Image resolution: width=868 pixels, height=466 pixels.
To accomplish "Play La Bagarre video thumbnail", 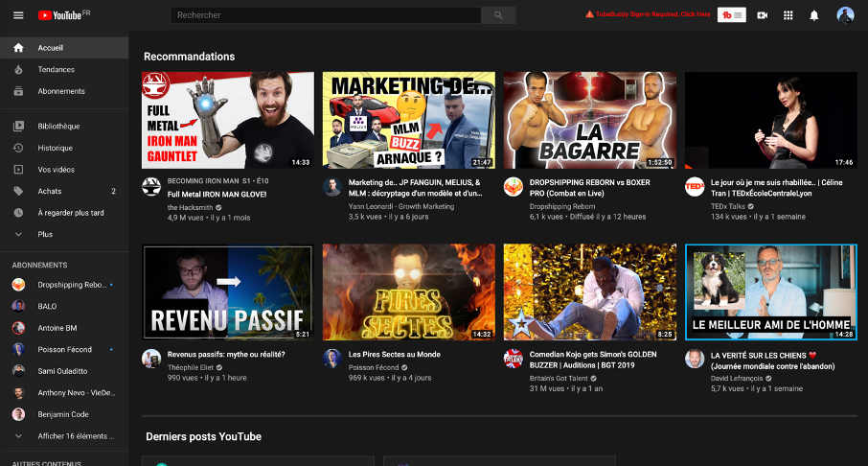I will [589, 120].
